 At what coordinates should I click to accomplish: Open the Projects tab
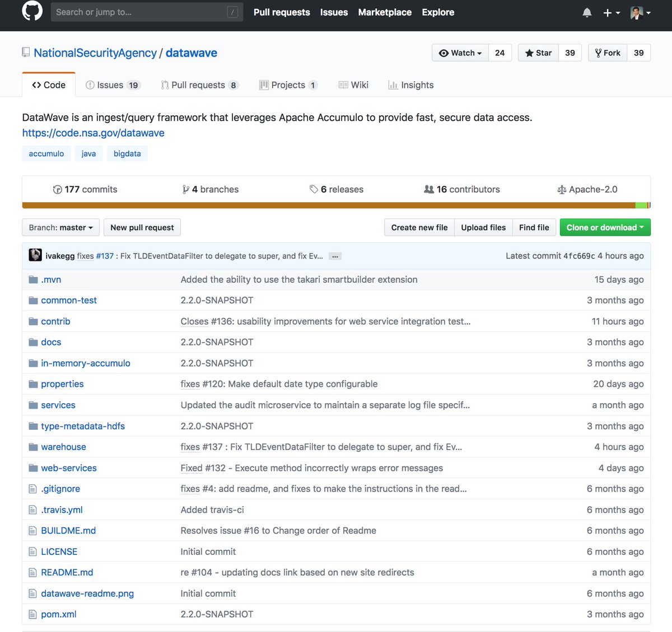tap(288, 85)
